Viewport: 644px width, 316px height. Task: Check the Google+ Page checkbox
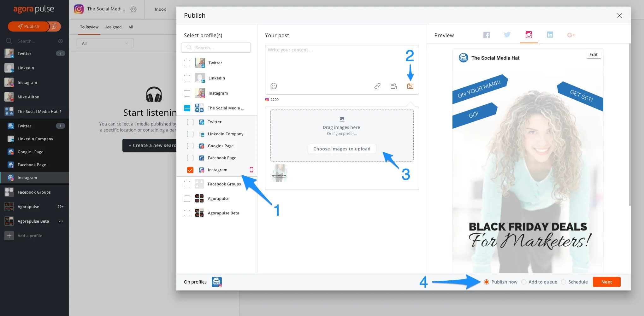pos(190,146)
